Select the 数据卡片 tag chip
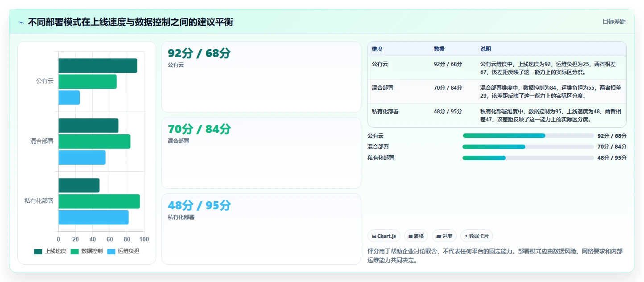This screenshot has width=644, height=282. [x=477, y=236]
